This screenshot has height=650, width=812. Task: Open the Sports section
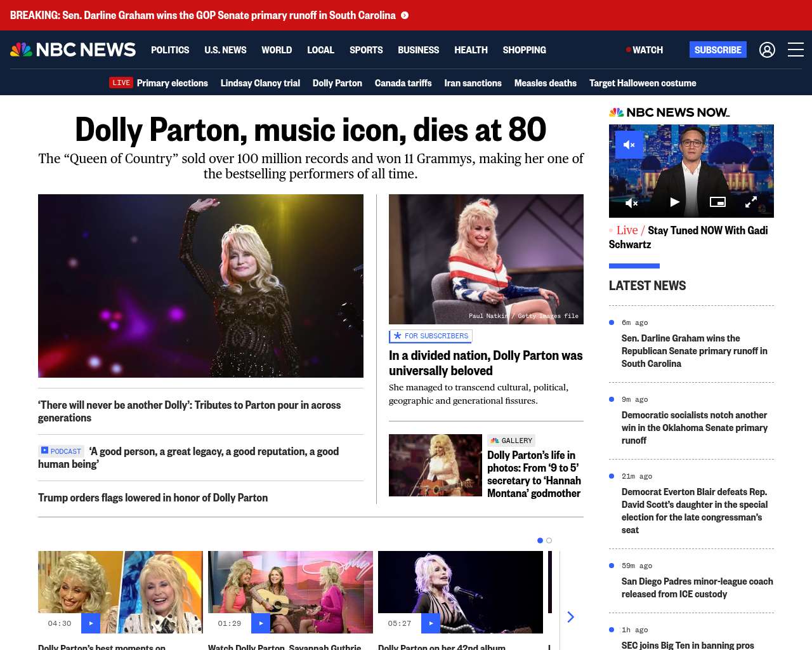click(366, 50)
